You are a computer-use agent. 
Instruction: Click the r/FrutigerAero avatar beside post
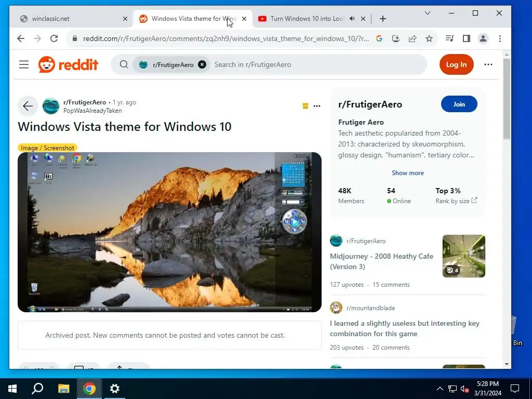click(51, 106)
